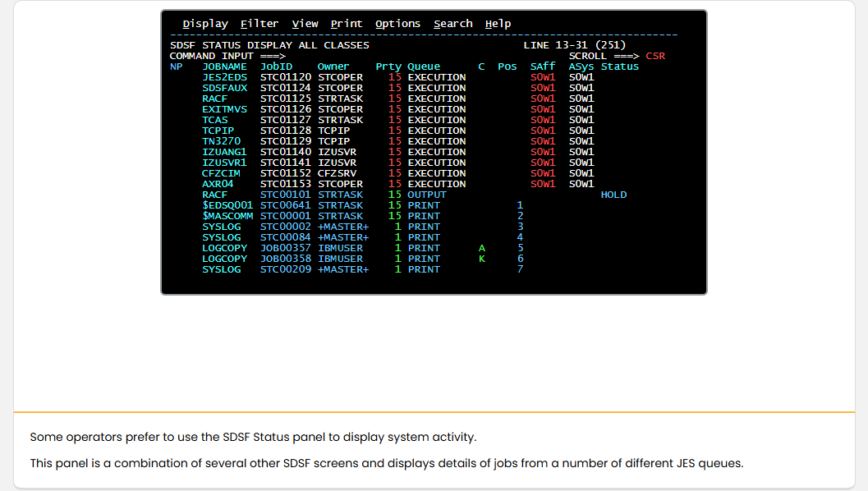
Task: Open the Options menu
Action: coord(397,24)
